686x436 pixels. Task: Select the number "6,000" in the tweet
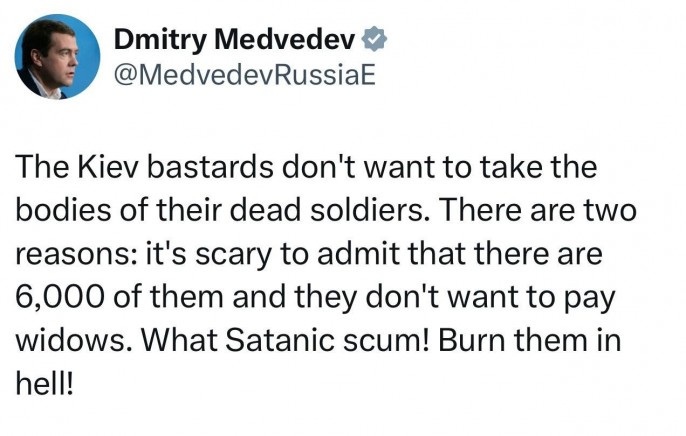tap(62, 295)
